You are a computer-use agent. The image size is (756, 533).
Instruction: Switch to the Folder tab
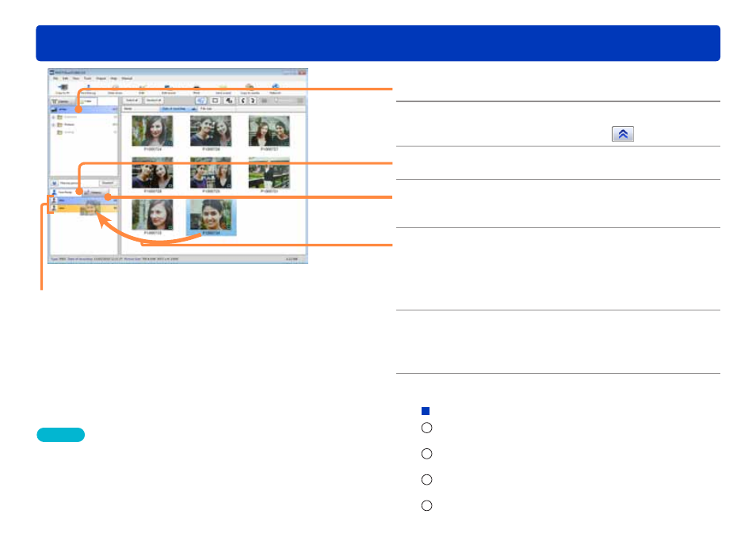[88, 101]
